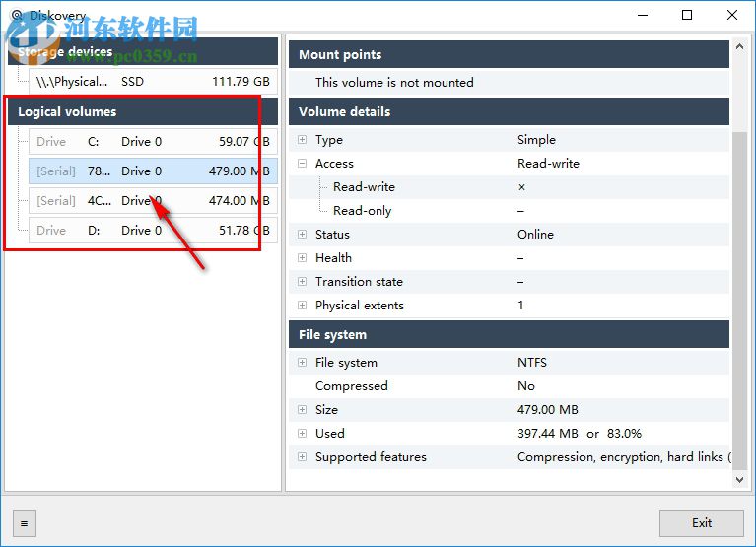Click the Mount points header
The image size is (756, 547).
coord(509,54)
